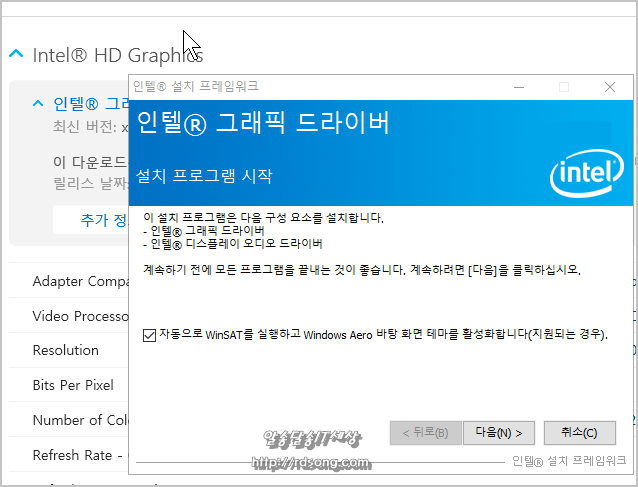
Task: Select the Video Processor row
Action: pos(68,316)
